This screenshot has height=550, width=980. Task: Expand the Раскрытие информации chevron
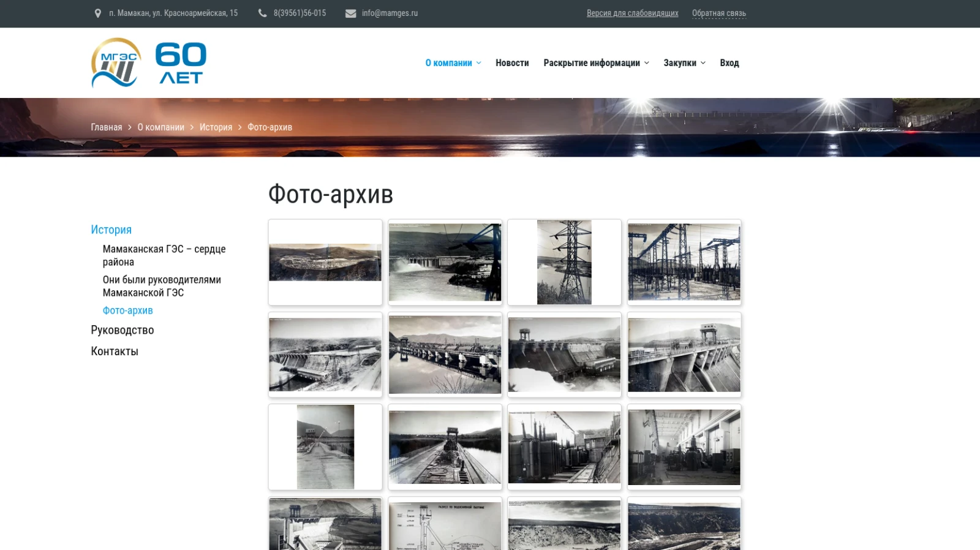[x=646, y=63]
